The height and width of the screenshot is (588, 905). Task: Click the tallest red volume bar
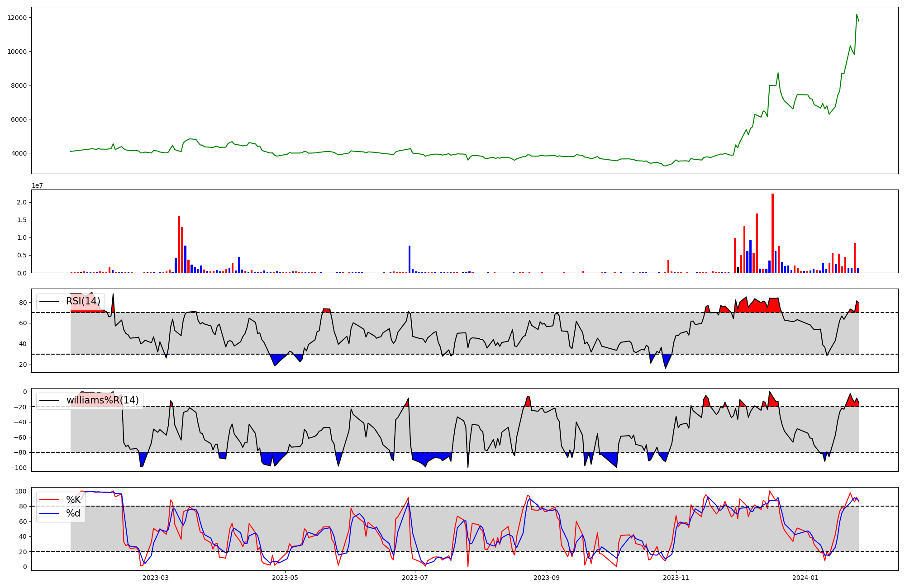[x=772, y=233]
